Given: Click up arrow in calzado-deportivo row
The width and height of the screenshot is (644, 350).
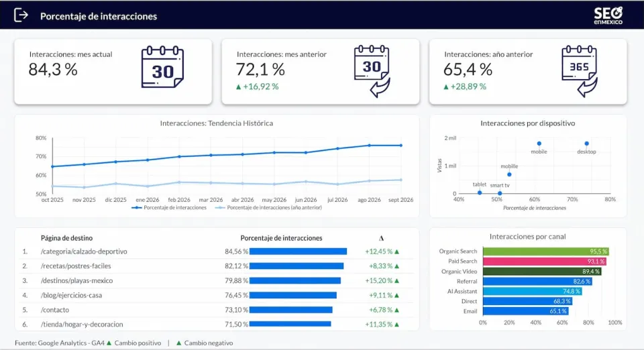Looking at the screenshot, I should point(396,251).
